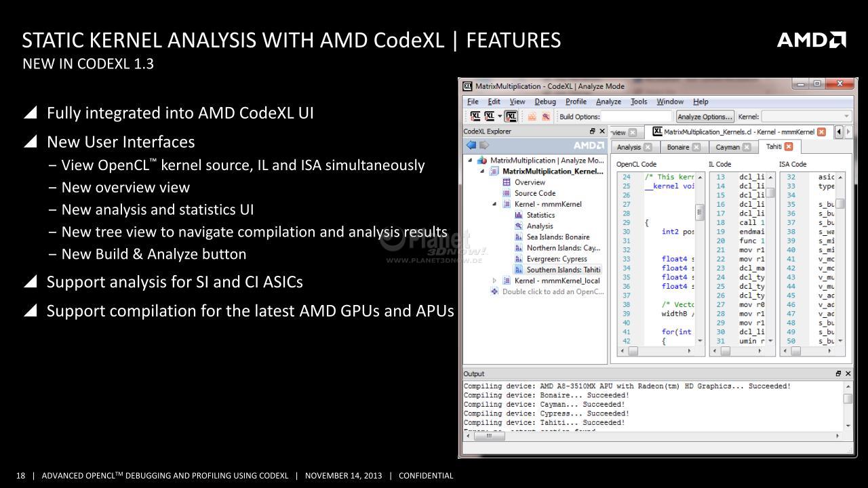Collapse the MatrixMultiplication_Kernel file node
Viewport: 868px width, 488px height.
click(x=482, y=171)
